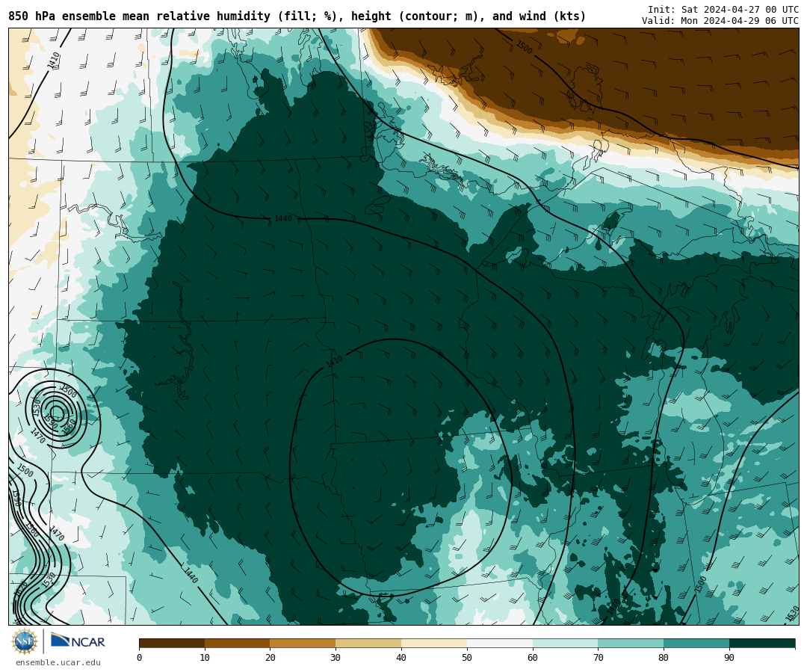
Task: Click the ensemble.ucar.edu text
Action: coord(58,662)
